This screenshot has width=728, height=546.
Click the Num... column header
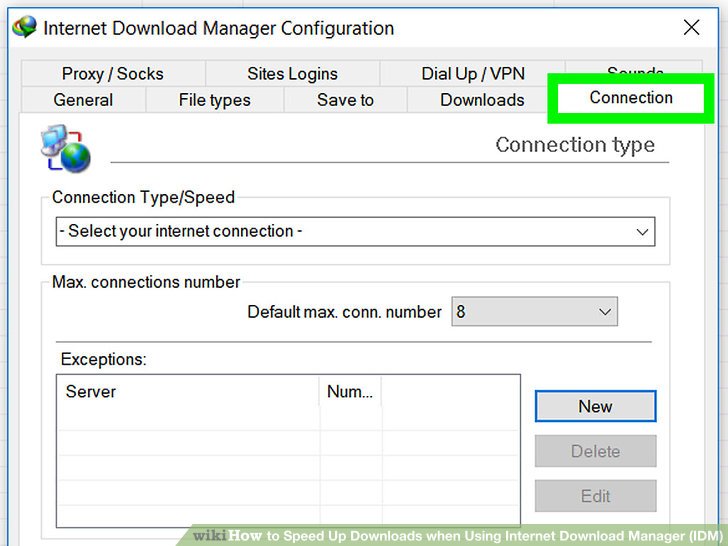coord(350,391)
